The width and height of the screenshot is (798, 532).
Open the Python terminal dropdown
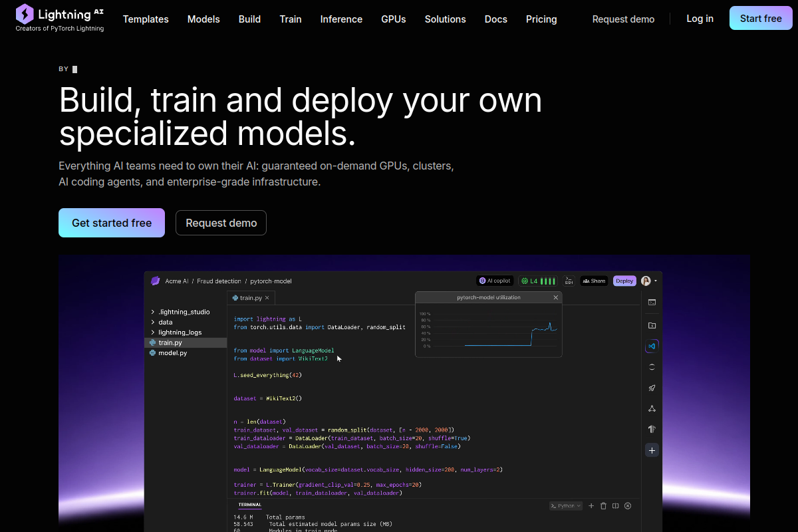click(x=566, y=506)
